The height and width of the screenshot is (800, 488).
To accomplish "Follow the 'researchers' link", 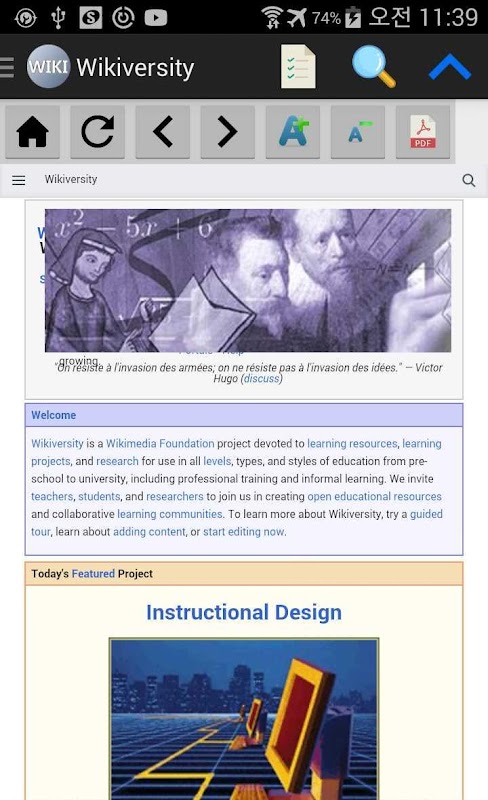I will pos(175,496).
